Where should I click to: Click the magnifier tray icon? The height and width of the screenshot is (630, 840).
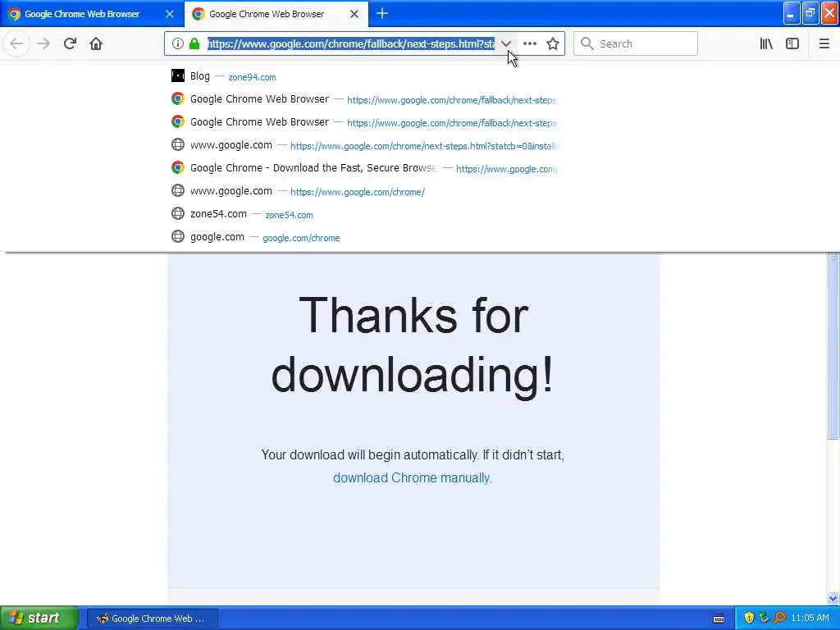pos(779,619)
